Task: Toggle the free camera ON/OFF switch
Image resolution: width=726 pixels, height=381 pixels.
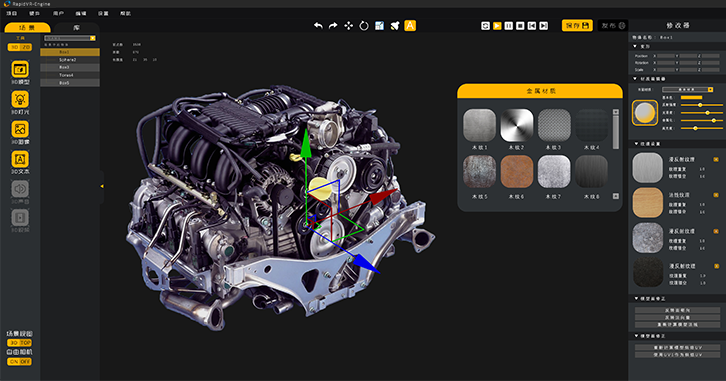Action: 19,362
